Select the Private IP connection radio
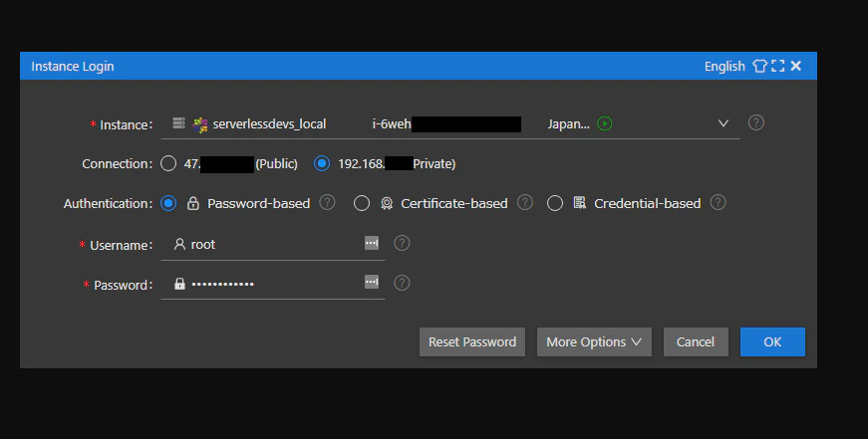The width and height of the screenshot is (868, 439). tap(322, 163)
